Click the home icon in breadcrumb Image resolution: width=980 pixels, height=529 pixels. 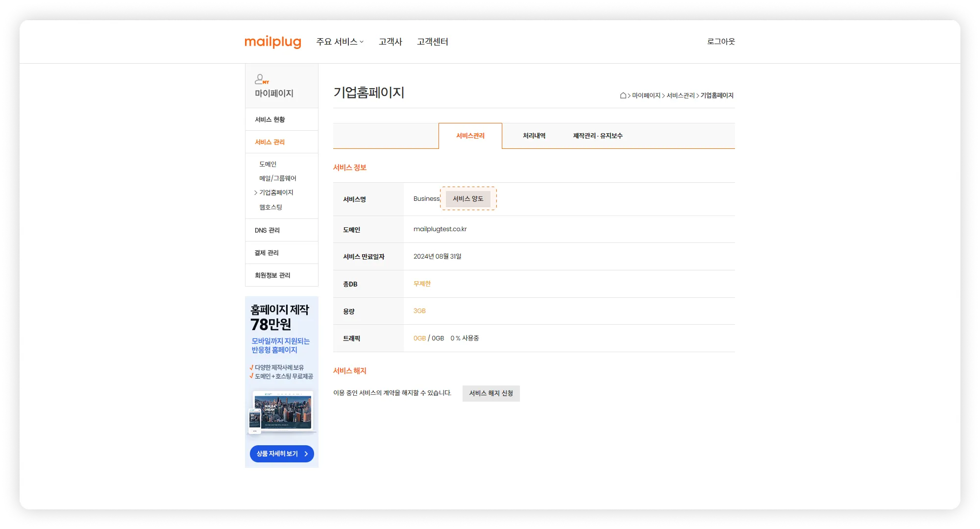623,96
